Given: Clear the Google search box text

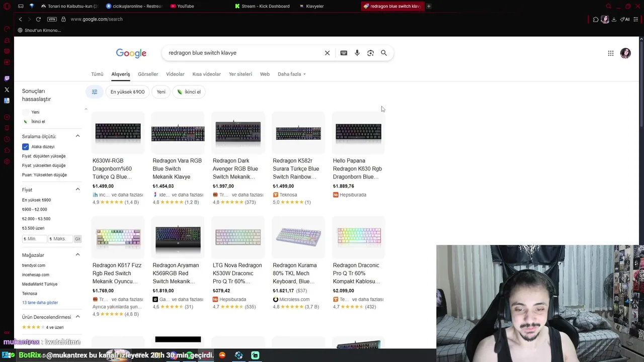Looking at the screenshot, I should (x=327, y=53).
